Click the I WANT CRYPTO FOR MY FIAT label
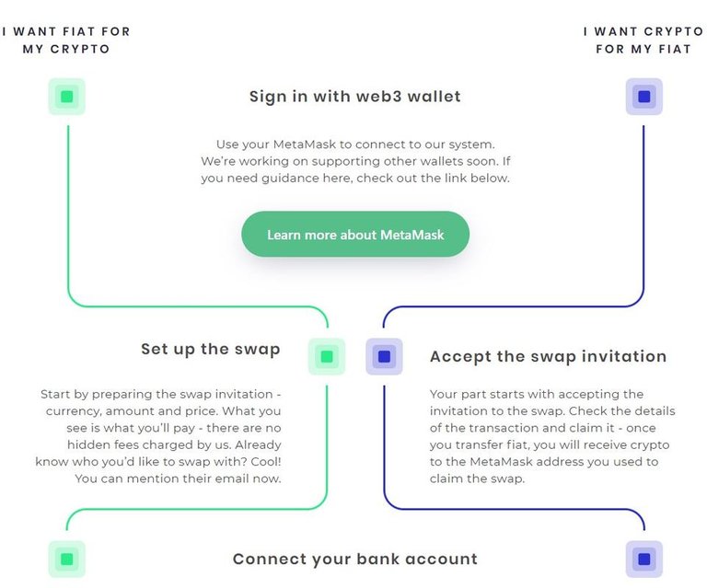This screenshot has width=707, height=588. coord(643,40)
